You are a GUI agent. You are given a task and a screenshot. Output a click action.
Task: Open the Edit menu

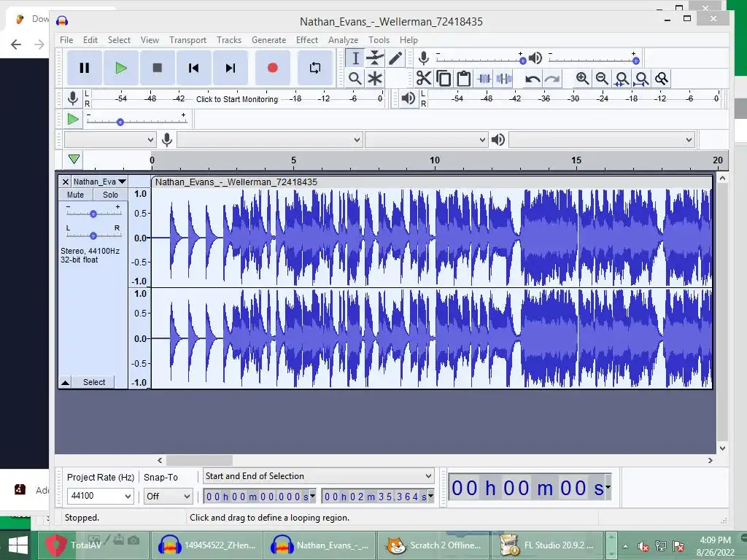pos(90,40)
